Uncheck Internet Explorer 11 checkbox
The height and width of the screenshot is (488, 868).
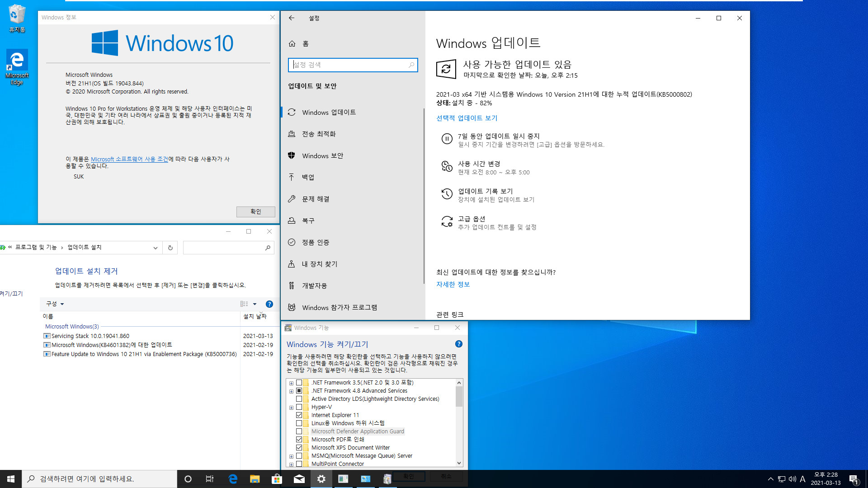pyautogui.click(x=299, y=415)
